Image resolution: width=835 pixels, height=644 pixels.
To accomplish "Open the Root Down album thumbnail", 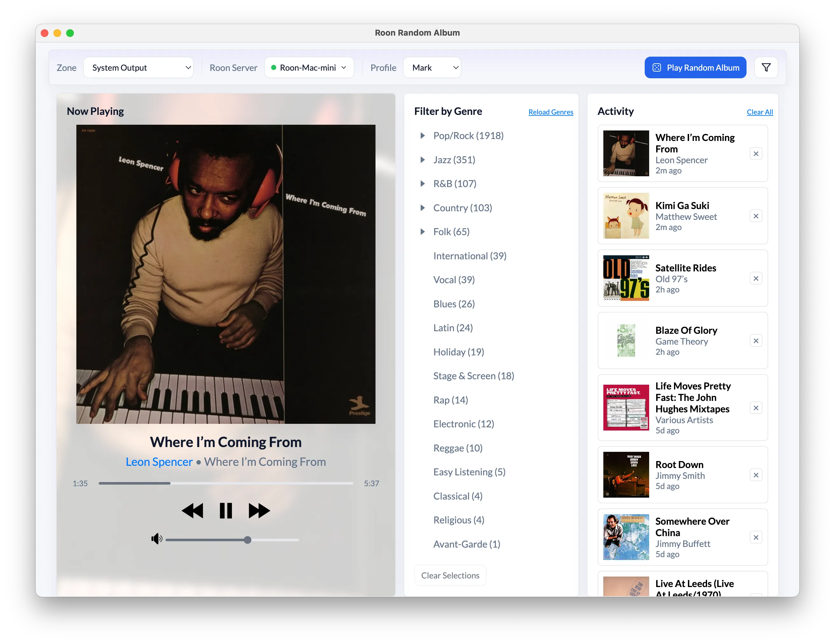I will point(626,475).
